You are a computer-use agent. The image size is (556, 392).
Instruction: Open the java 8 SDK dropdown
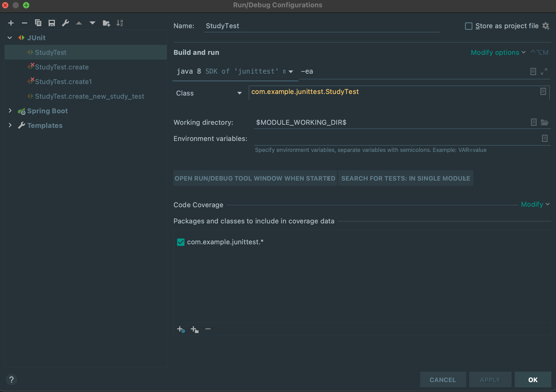(291, 72)
